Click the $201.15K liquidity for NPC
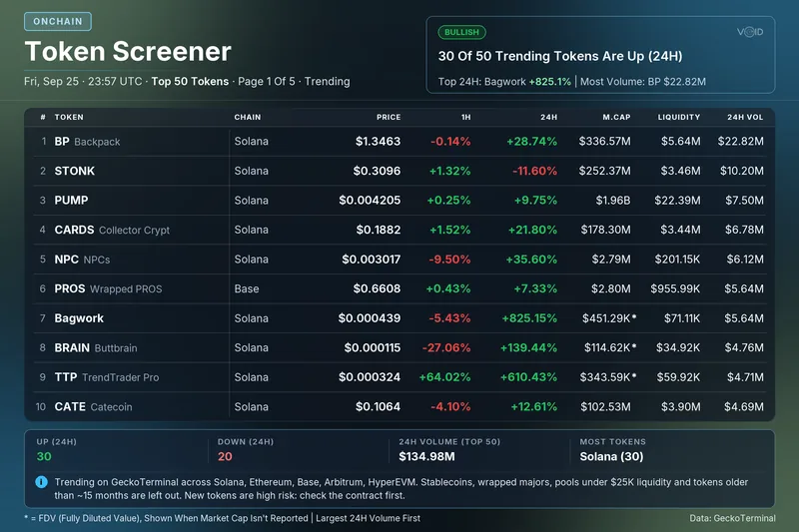The height and width of the screenshot is (532, 799). (677, 260)
